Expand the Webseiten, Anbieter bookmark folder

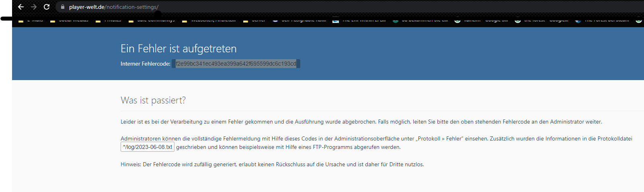tap(209, 20)
